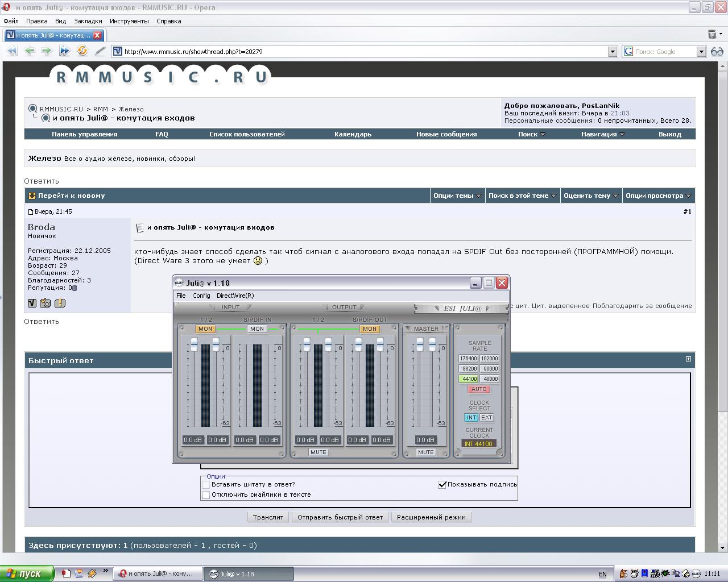
Task: Mute the Master section in Juli@
Action: [425, 452]
